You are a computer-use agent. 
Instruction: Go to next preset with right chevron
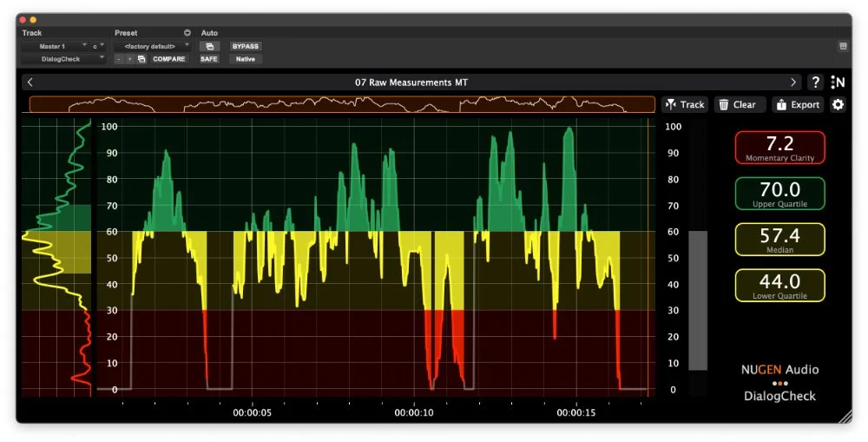[793, 82]
